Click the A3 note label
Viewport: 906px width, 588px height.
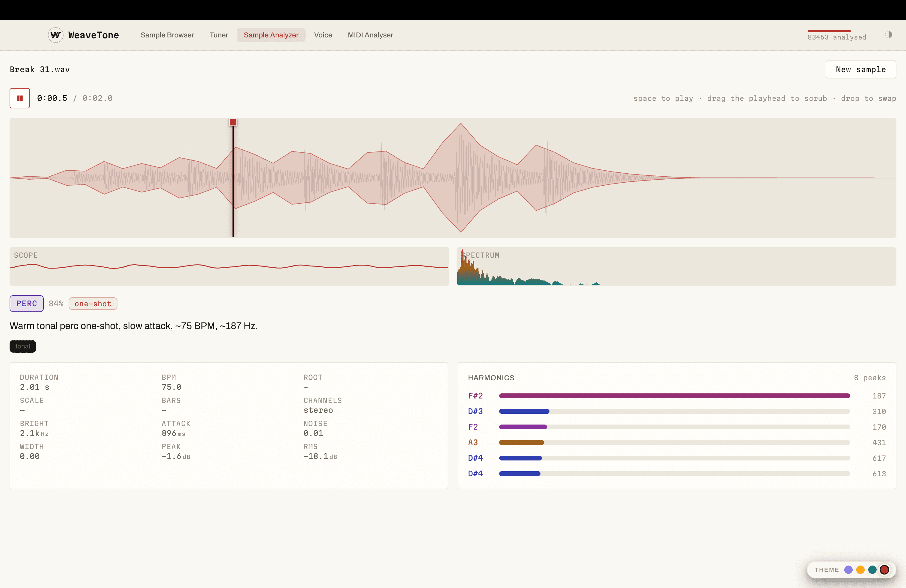click(x=473, y=443)
